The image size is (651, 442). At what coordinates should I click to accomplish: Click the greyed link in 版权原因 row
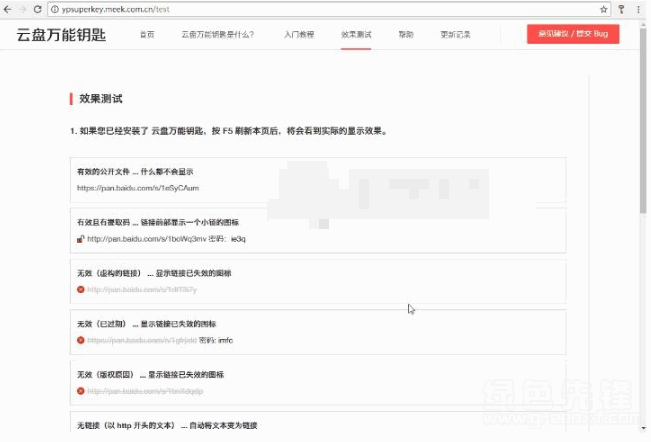coord(145,391)
